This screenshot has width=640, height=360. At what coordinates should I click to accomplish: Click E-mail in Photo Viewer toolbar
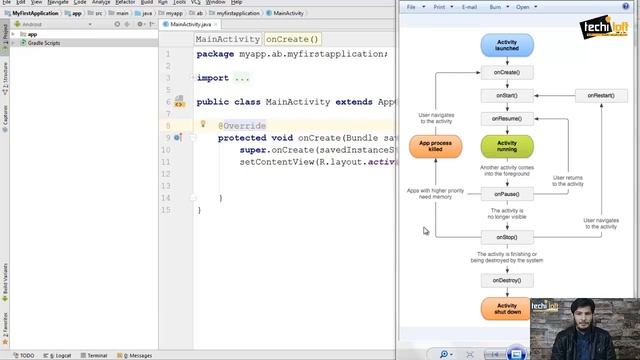[x=469, y=7]
